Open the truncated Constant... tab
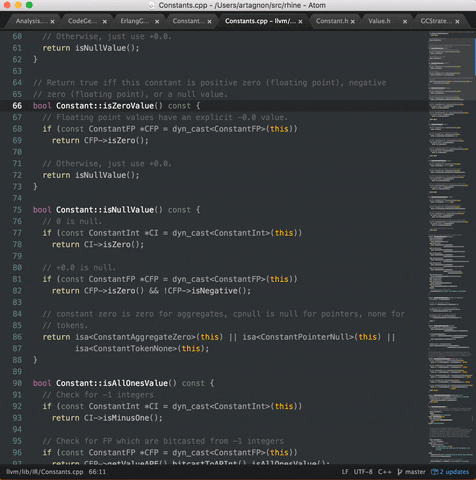The image size is (476, 480). click(x=189, y=21)
